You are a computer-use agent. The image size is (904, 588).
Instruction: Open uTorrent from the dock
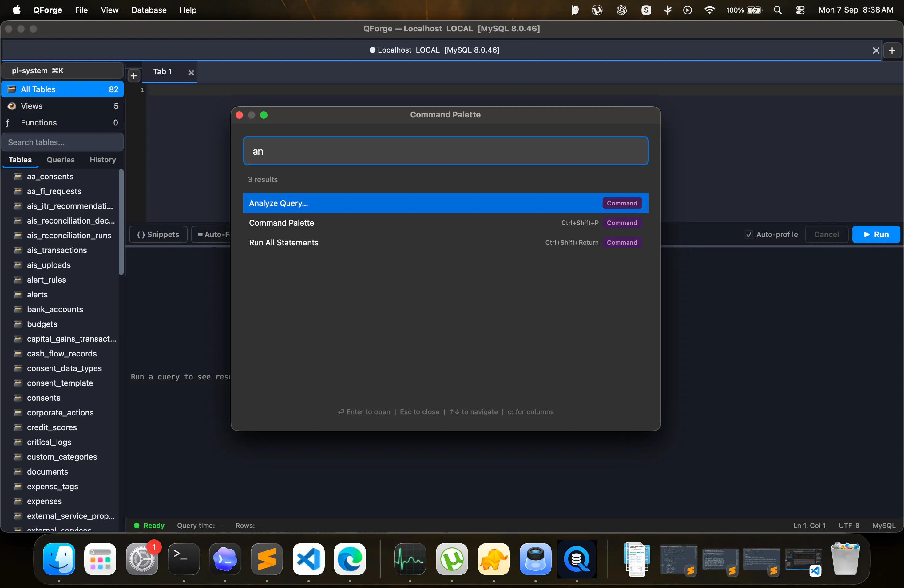452,559
